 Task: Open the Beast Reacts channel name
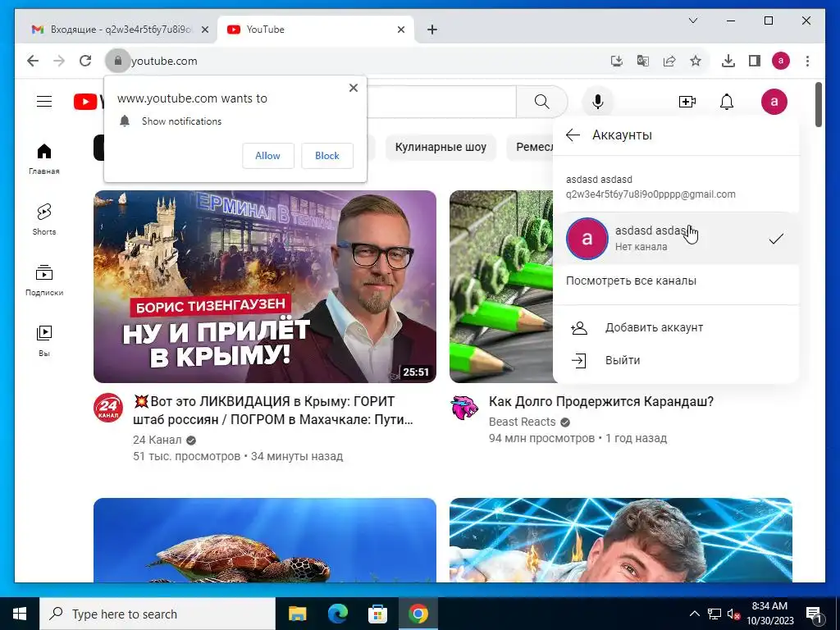click(522, 422)
